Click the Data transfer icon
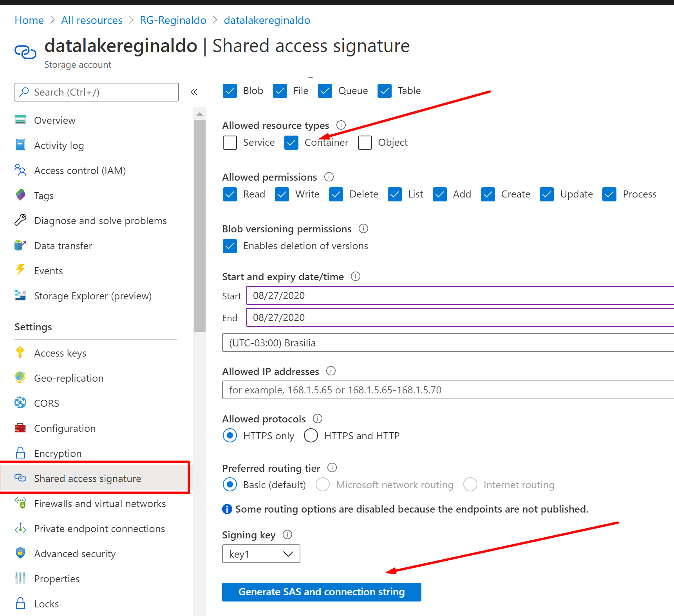This screenshot has height=616, width=674. pos(20,245)
